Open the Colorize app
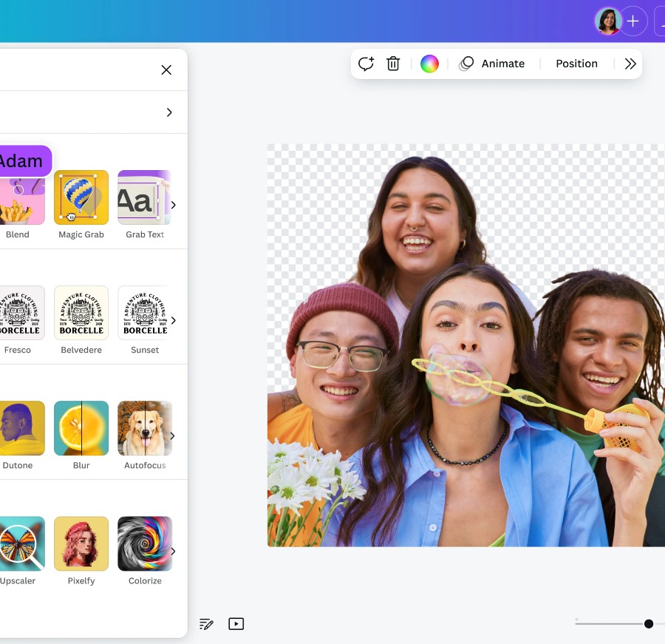Viewport: 665px width, 644px height. point(144,543)
